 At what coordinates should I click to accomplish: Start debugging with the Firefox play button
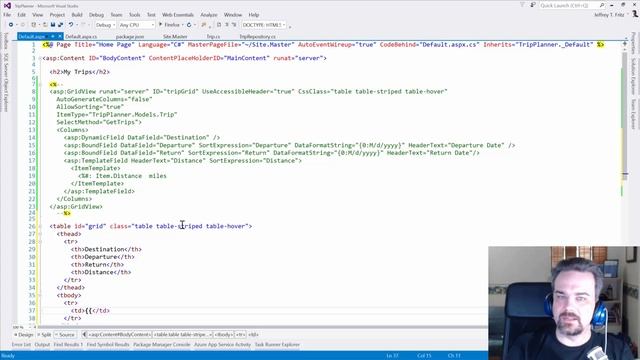(160, 25)
